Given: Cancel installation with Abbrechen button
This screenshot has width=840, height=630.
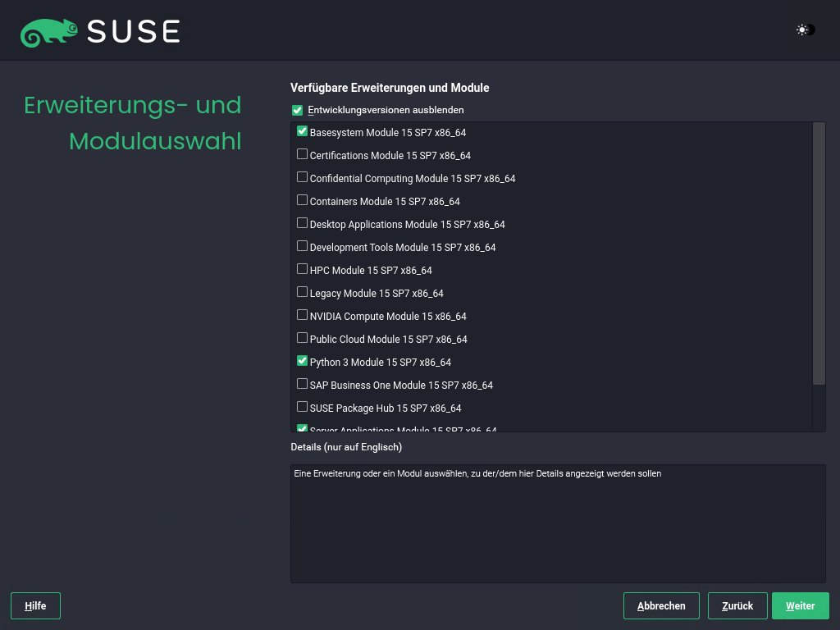Looking at the screenshot, I should click(661, 606).
